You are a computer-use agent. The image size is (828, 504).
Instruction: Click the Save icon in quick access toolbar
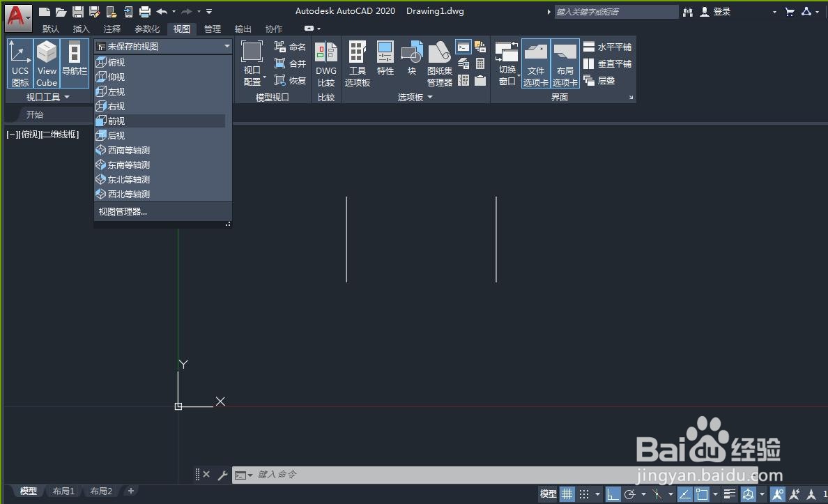pos(77,12)
